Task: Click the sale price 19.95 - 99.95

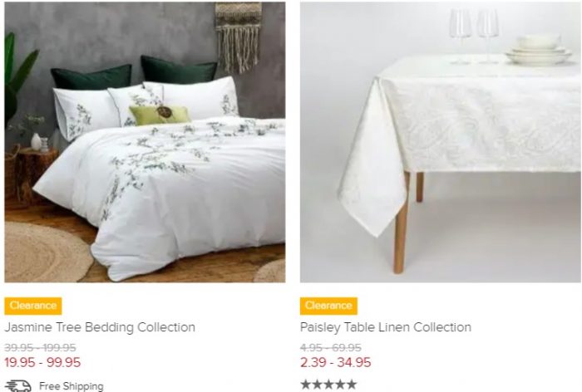Action: pos(42,362)
